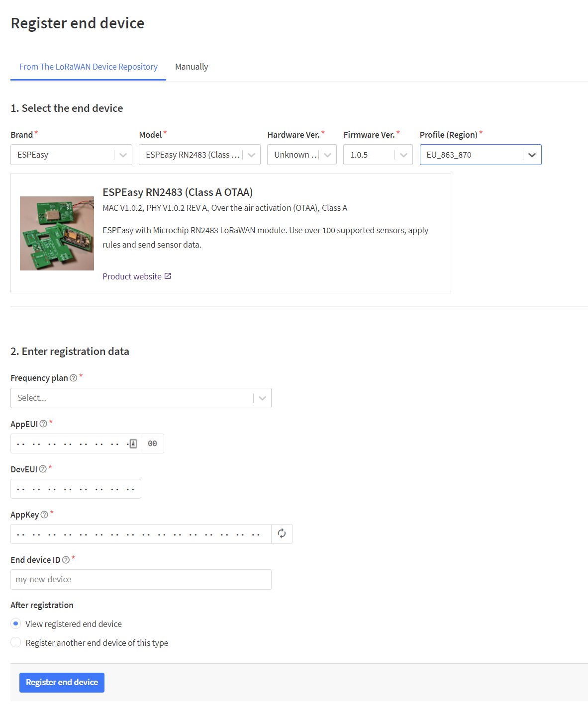Viewport: 588px width, 707px height.
Task: Choose Register another end device of this type
Action: tap(15, 642)
